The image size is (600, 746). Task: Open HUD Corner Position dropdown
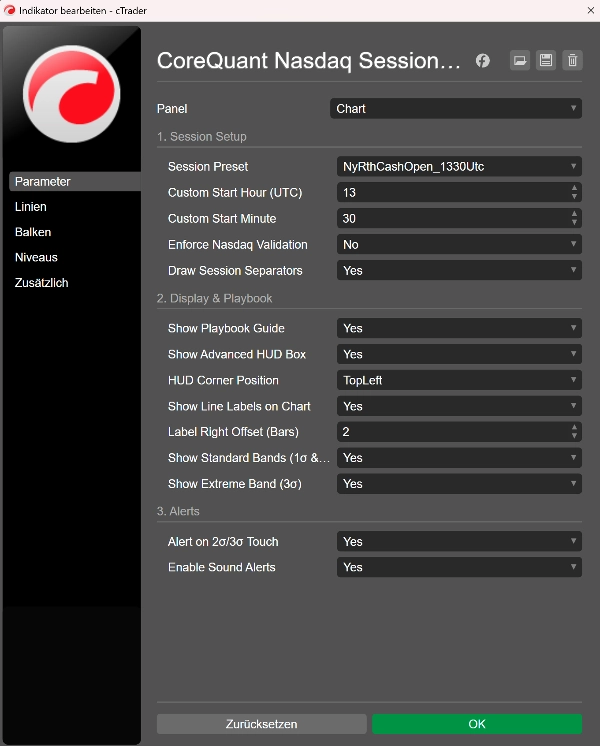point(459,380)
